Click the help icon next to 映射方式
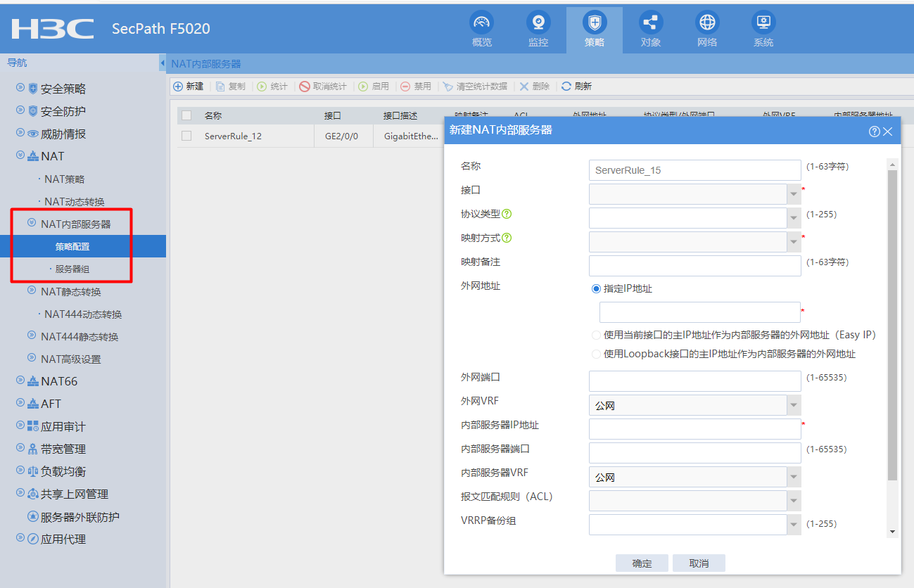 [507, 238]
